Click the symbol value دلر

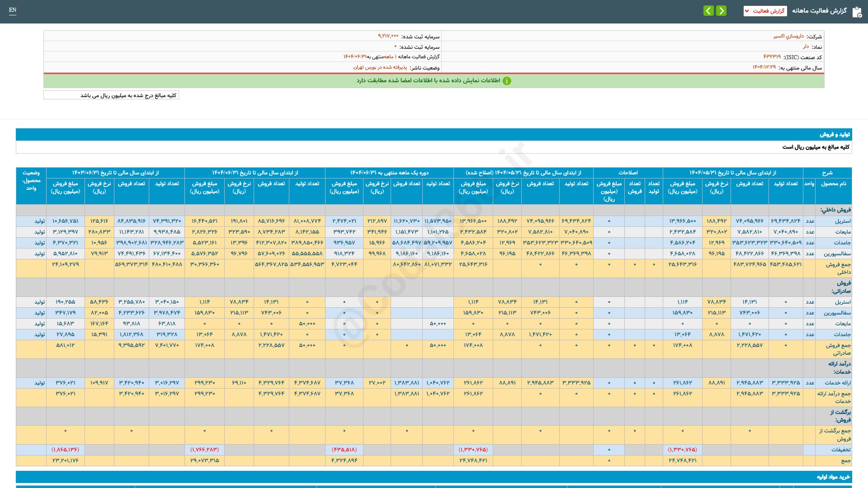806,47
